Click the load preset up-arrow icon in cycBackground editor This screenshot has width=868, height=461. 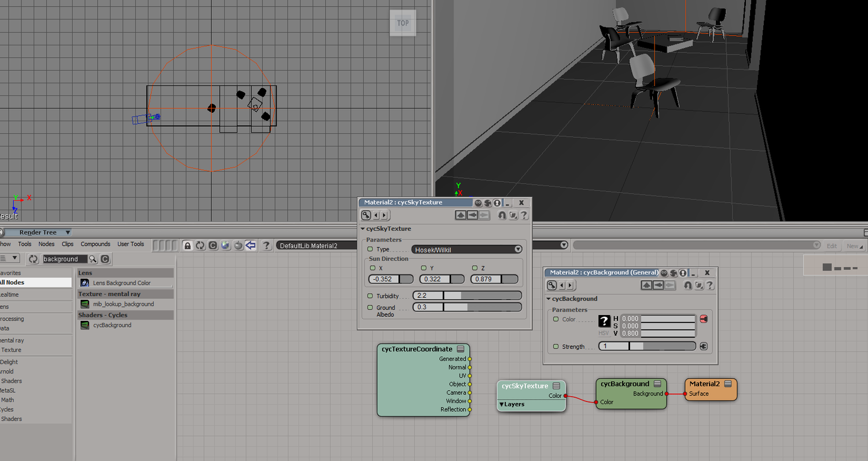coord(647,285)
